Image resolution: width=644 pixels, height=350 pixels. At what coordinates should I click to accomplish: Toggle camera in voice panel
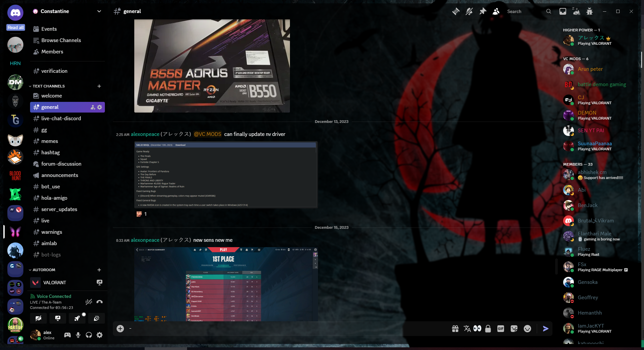coord(38,318)
